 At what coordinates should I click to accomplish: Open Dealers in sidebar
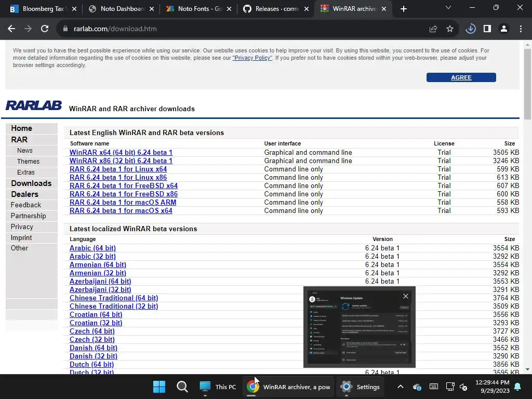coord(24,194)
